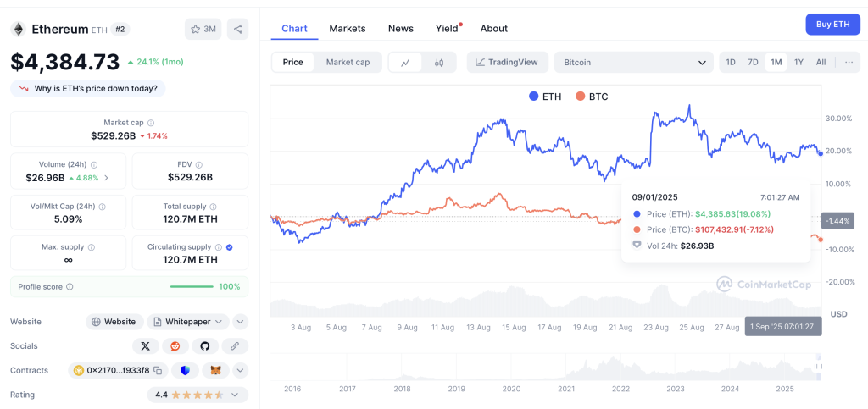This screenshot has height=409, width=868.
Task: Click the 2023 mark on range navigator
Action: 676,390
